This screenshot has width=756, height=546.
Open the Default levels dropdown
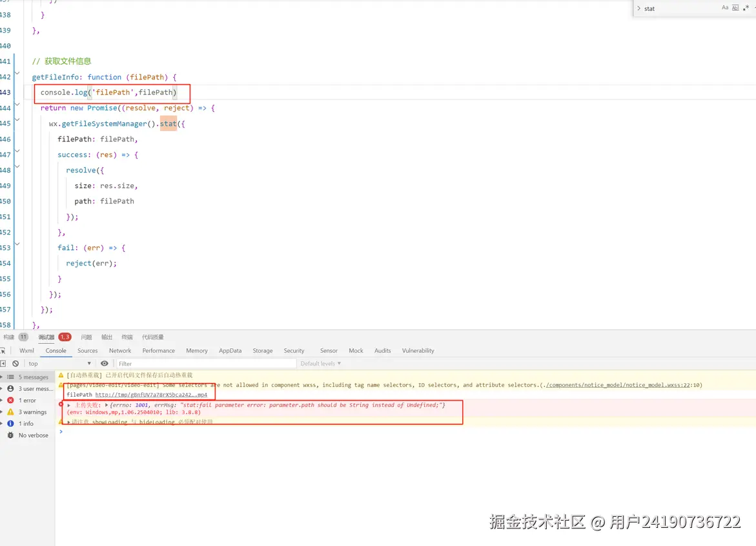(321, 363)
